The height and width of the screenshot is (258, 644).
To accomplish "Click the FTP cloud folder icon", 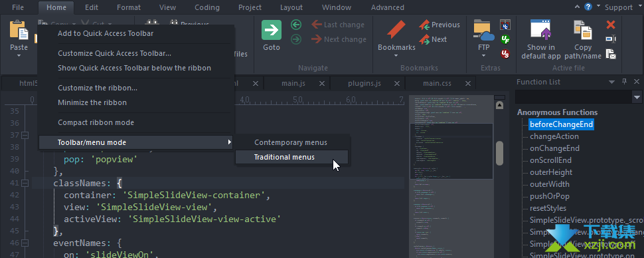I will (484, 30).
